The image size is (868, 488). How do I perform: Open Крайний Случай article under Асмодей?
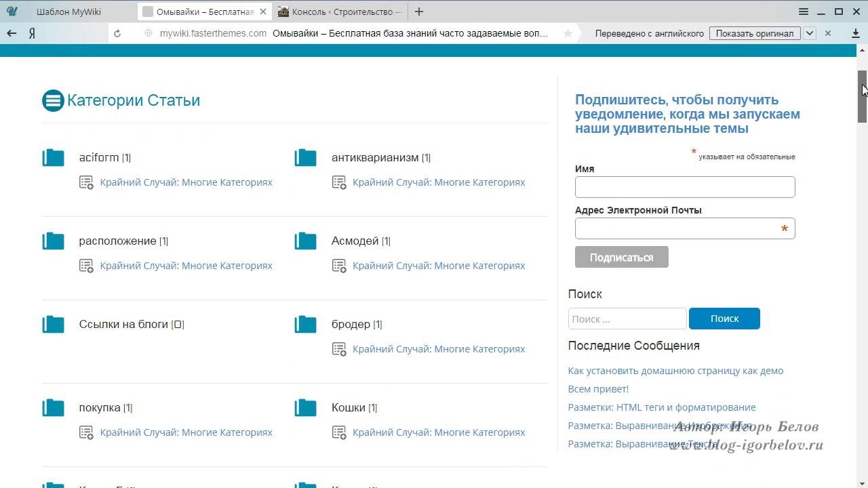pos(439,266)
